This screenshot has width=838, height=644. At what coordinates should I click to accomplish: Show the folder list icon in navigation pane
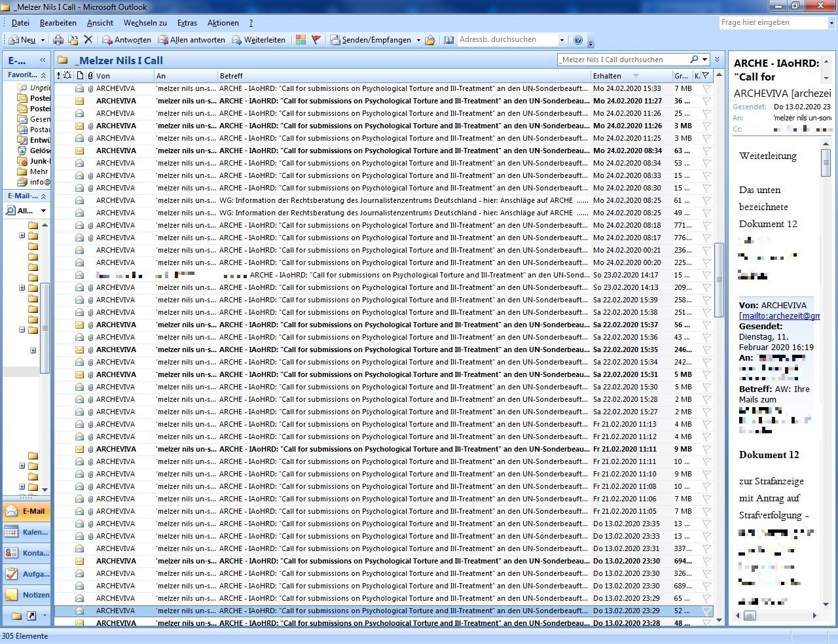[16, 616]
